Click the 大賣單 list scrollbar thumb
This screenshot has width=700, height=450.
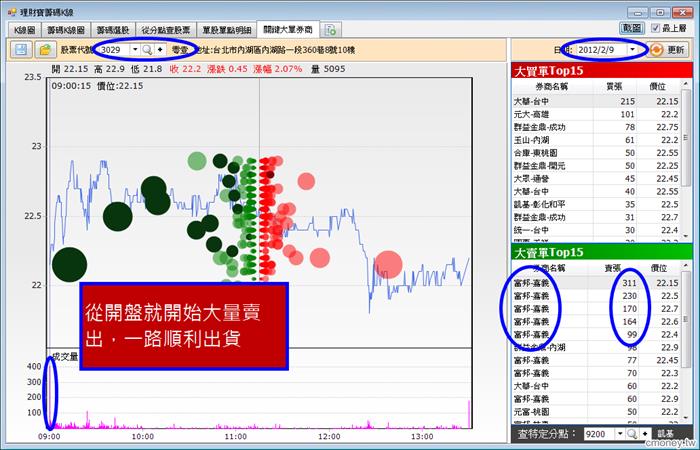[686, 319]
